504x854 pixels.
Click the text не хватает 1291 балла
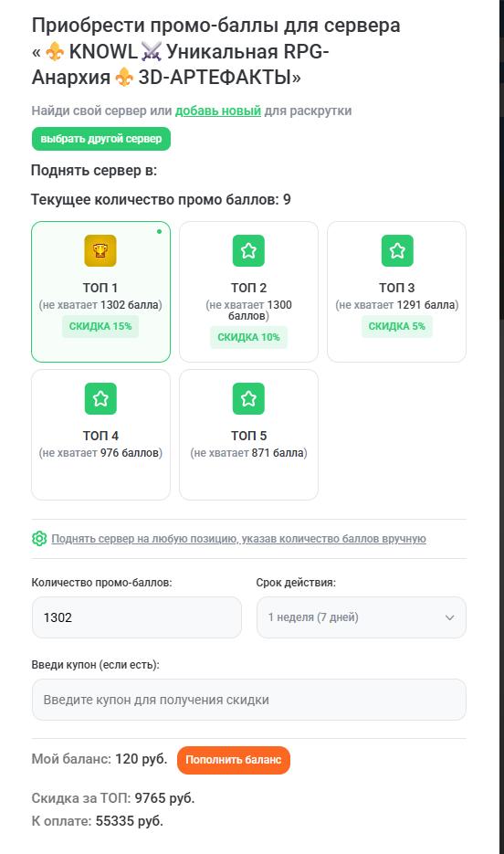pos(397,305)
